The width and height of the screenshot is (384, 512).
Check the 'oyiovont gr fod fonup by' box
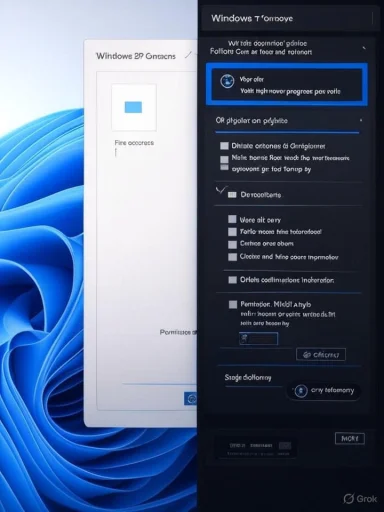224,167
